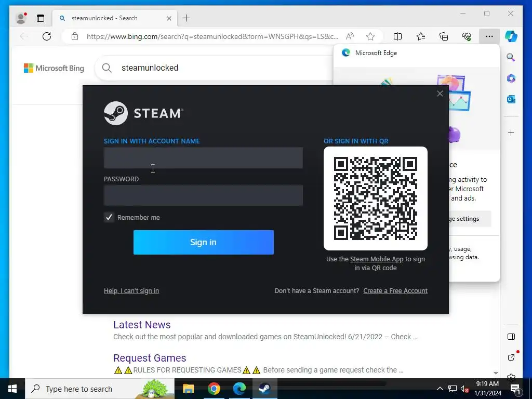Open the Favorites list icon
This screenshot has width=532, height=399.
coord(421,36)
